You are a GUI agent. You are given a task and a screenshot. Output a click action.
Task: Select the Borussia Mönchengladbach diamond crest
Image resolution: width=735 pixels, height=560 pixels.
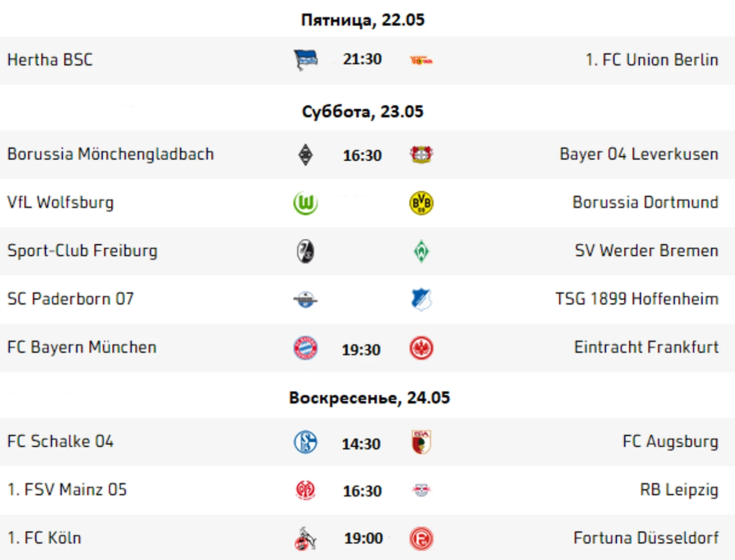[306, 155]
